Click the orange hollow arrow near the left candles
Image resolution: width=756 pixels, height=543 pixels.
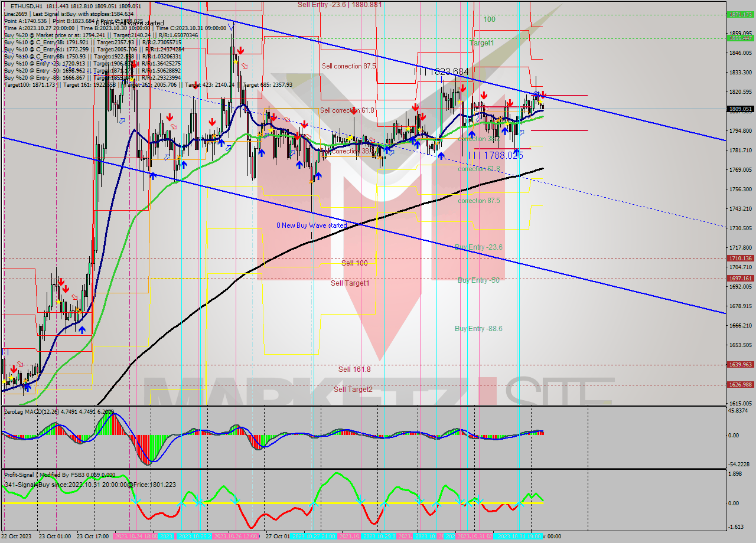[21, 364]
